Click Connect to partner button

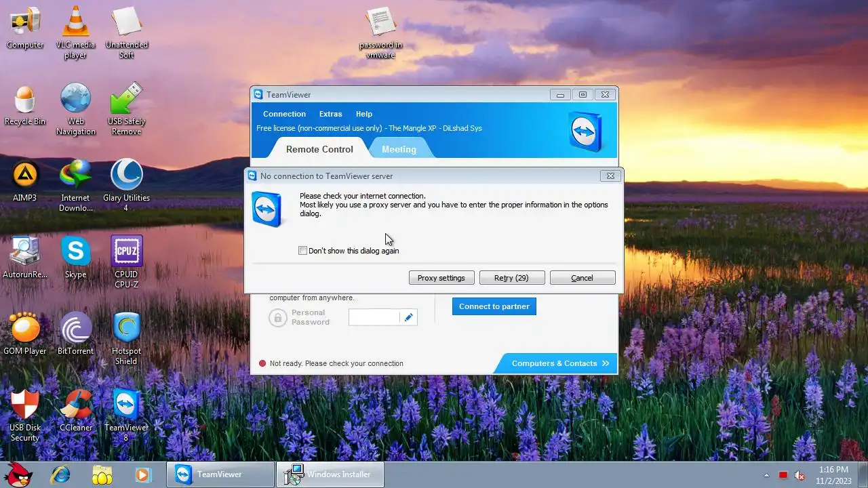[x=494, y=306]
